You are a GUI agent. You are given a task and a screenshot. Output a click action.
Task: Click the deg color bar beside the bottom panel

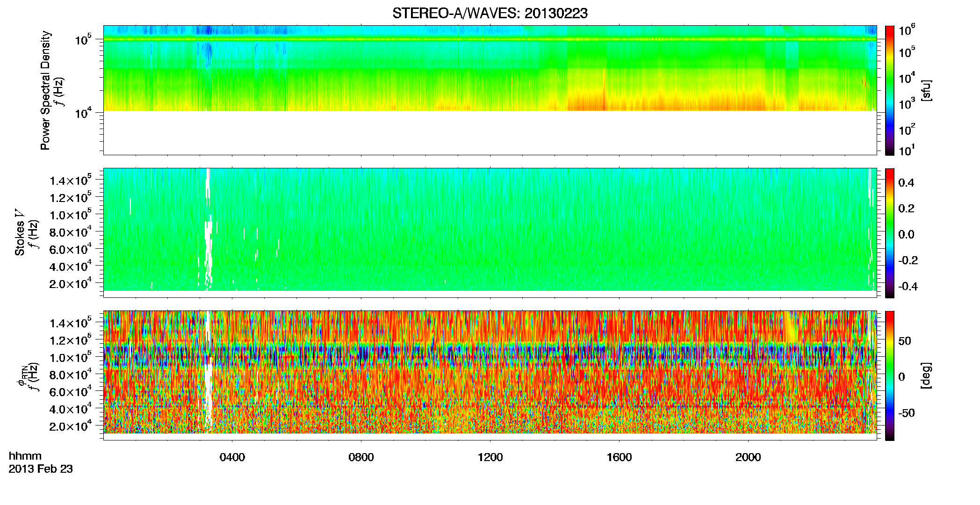tap(890, 375)
